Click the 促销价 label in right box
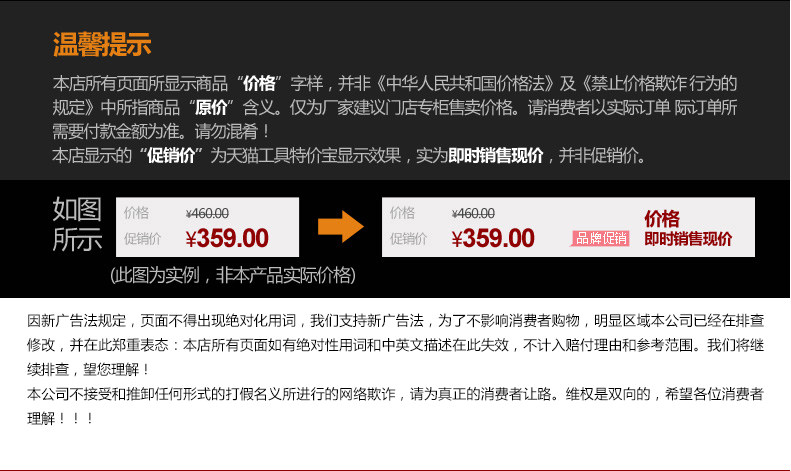Image resolution: width=791 pixels, height=471 pixels. tap(408, 239)
